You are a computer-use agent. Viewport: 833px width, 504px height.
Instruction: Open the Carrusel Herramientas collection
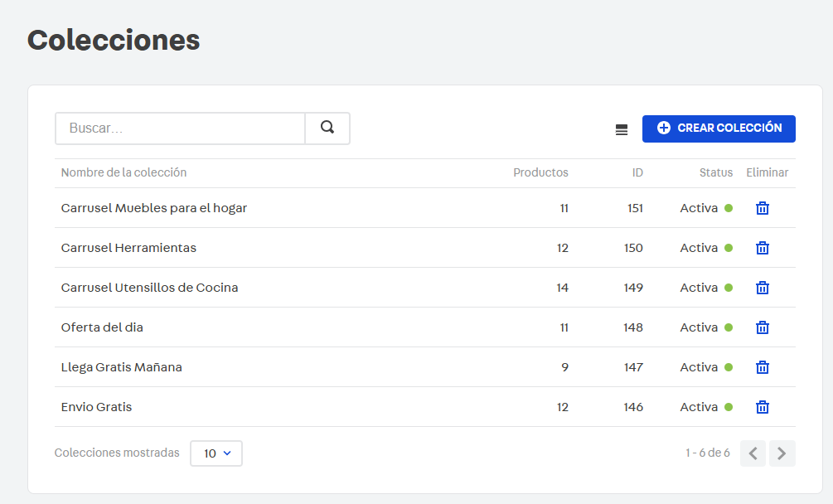coord(128,248)
